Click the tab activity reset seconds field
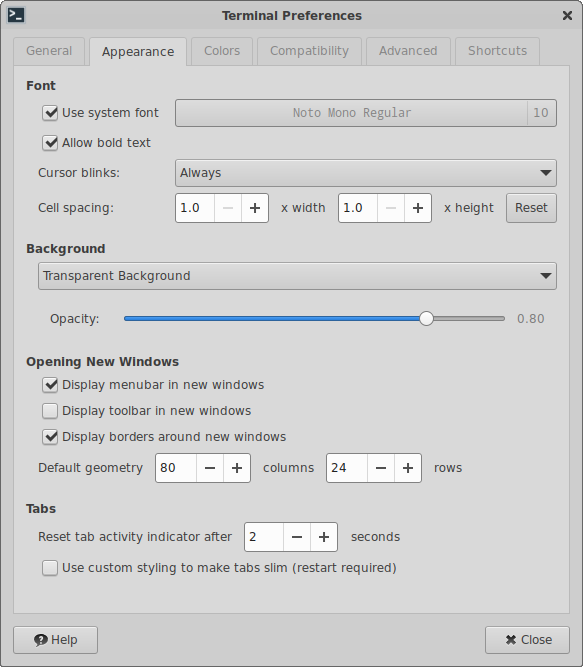Viewport: 583px width, 667px height. pyautogui.click(x=264, y=537)
